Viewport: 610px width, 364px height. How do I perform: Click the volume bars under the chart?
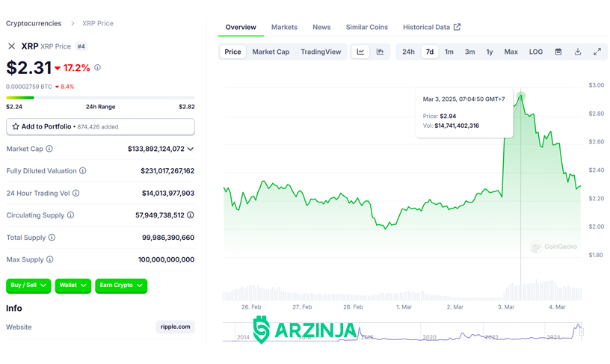pos(402,290)
